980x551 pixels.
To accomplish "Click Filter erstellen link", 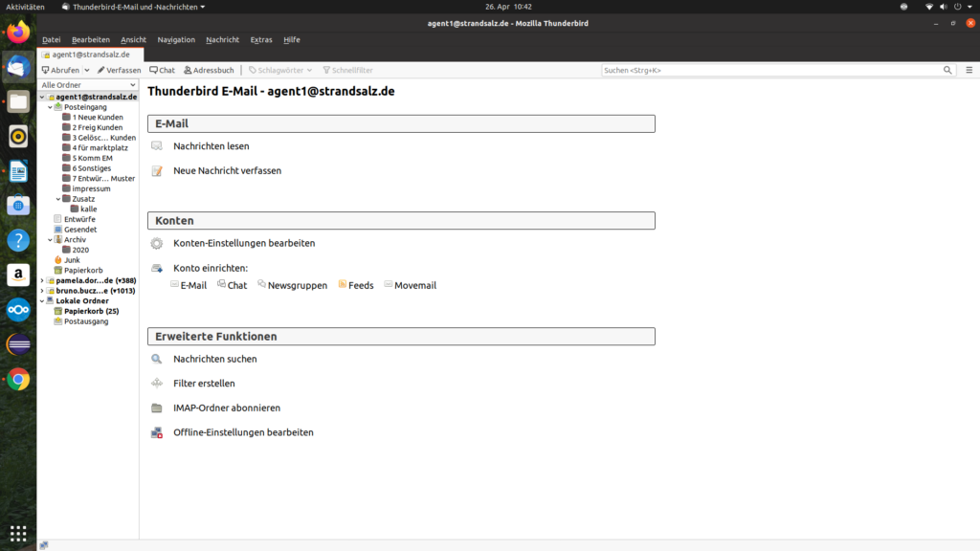I will pos(204,384).
